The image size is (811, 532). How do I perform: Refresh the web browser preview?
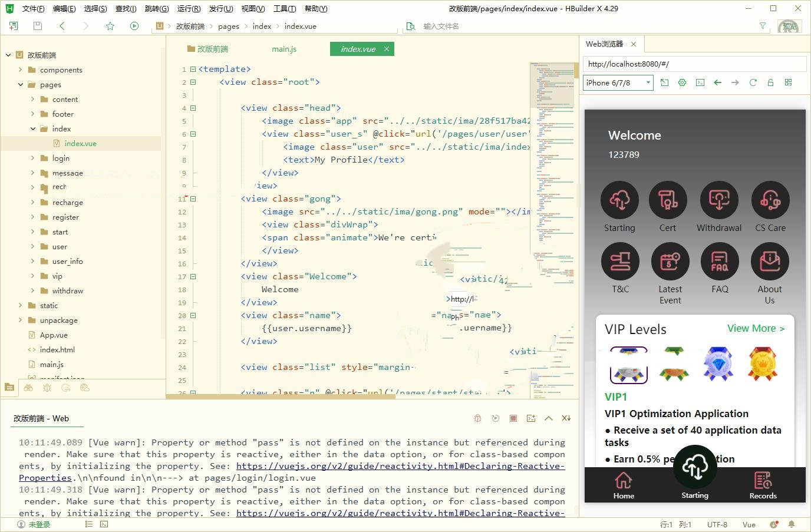(753, 82)
